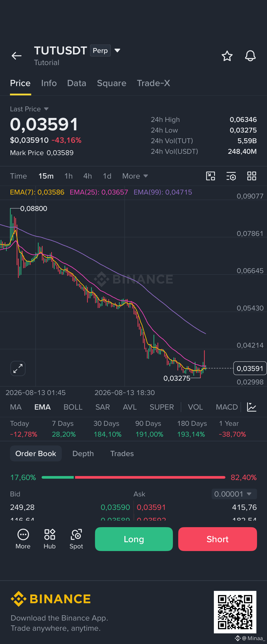Enable the SUPER indicator
Viewport: 267px width, 644px height.
[x=161, y=407]
